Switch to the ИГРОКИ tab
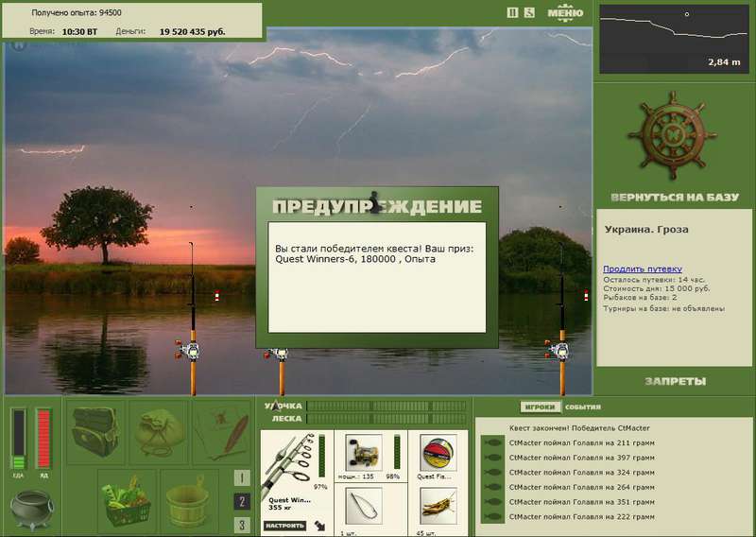This screenshot has height=537, width=756. [540, 407]
